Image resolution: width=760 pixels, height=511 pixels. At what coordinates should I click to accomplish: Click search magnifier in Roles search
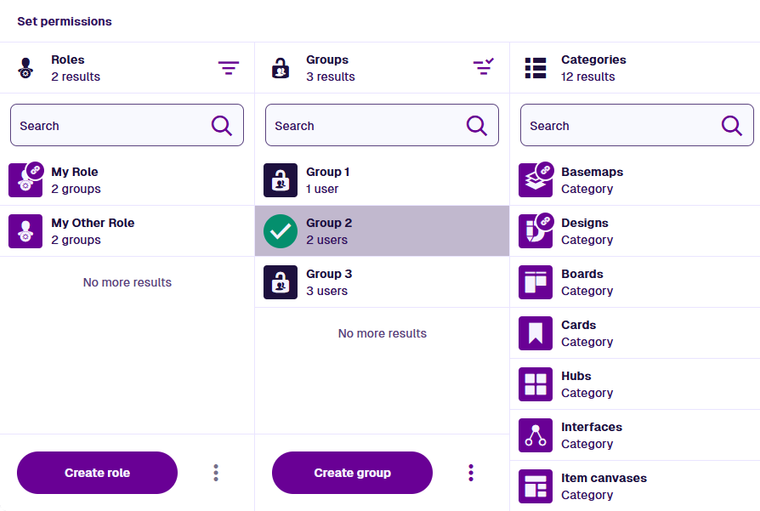[x=222, y=126]
